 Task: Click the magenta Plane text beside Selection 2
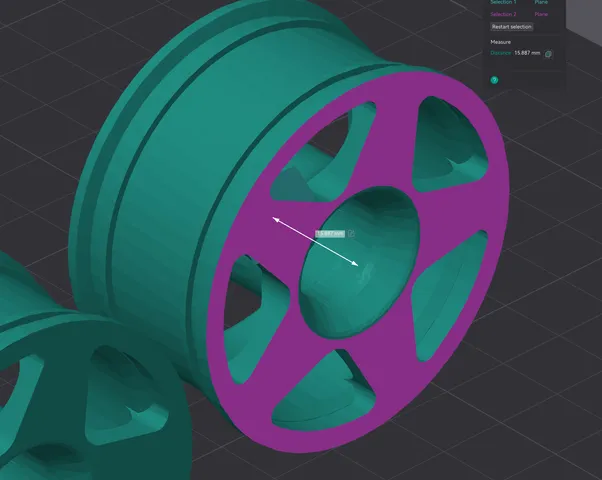pos(541,14)
